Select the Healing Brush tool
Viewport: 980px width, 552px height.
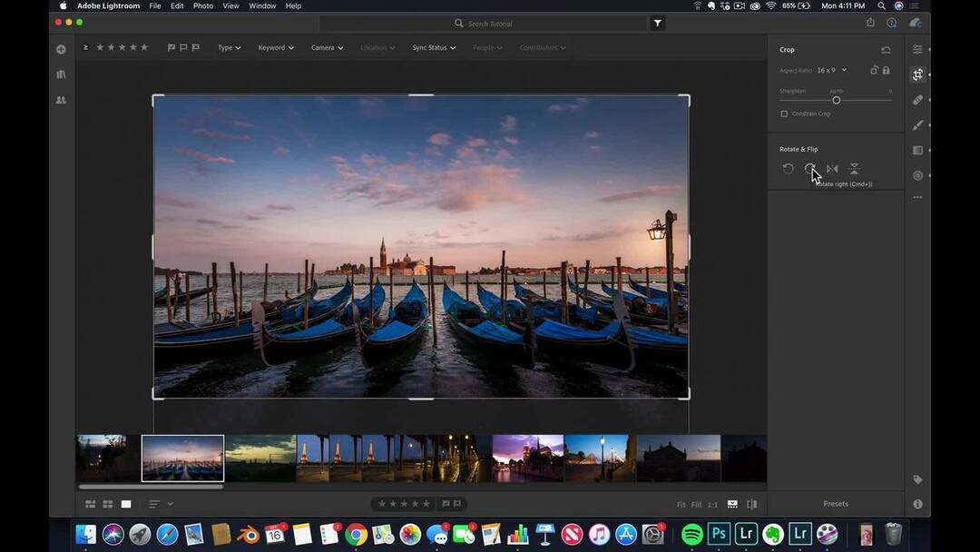[x=917, y=100]
